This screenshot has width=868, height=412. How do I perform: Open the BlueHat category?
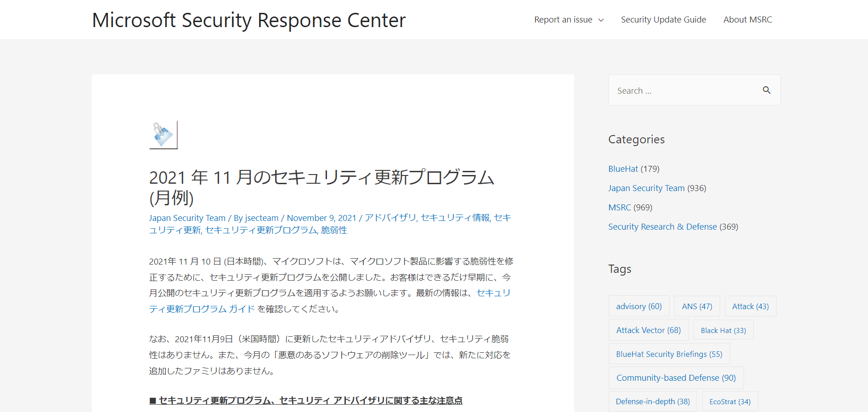click(x=623, y=169)
